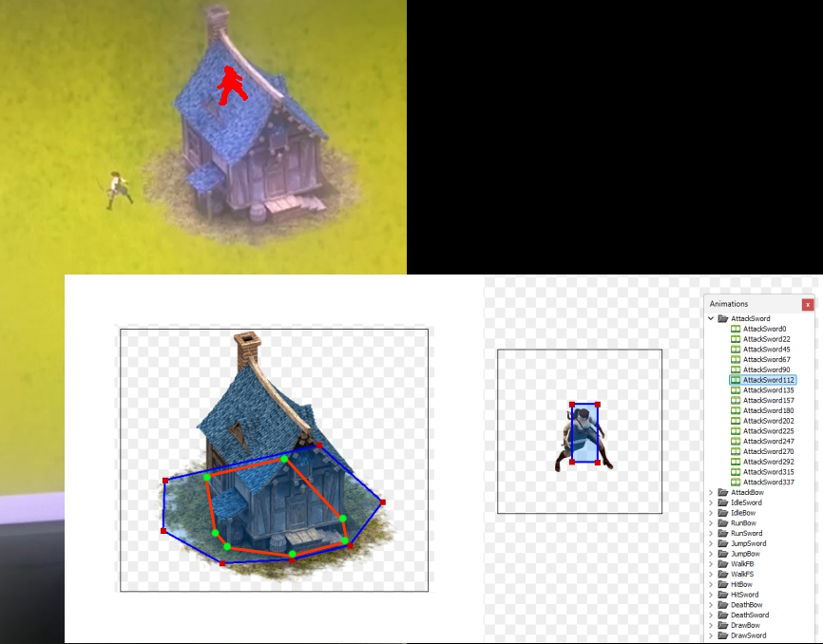Viewport: 823px width, 644px height.
Task: Click the AttackSword45 frame icon
Action: coord(736,350)
